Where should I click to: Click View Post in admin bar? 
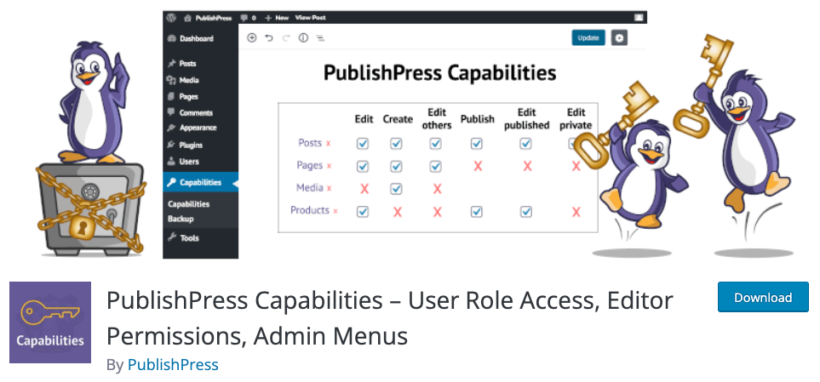(311, 18)
